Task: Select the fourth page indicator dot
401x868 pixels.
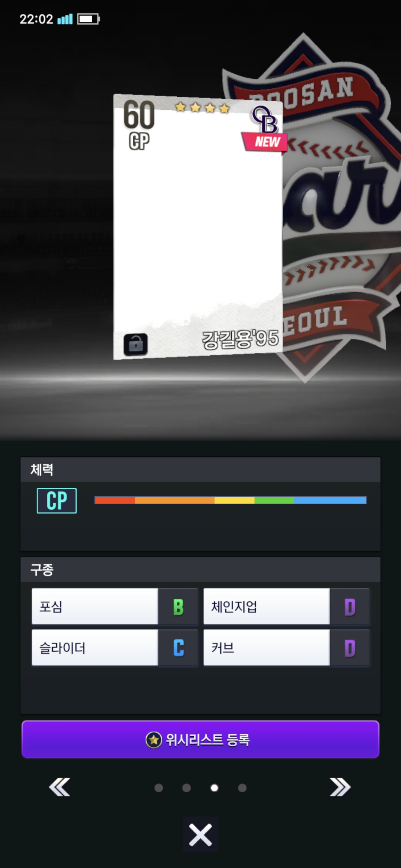Action: tap(242, 788)
